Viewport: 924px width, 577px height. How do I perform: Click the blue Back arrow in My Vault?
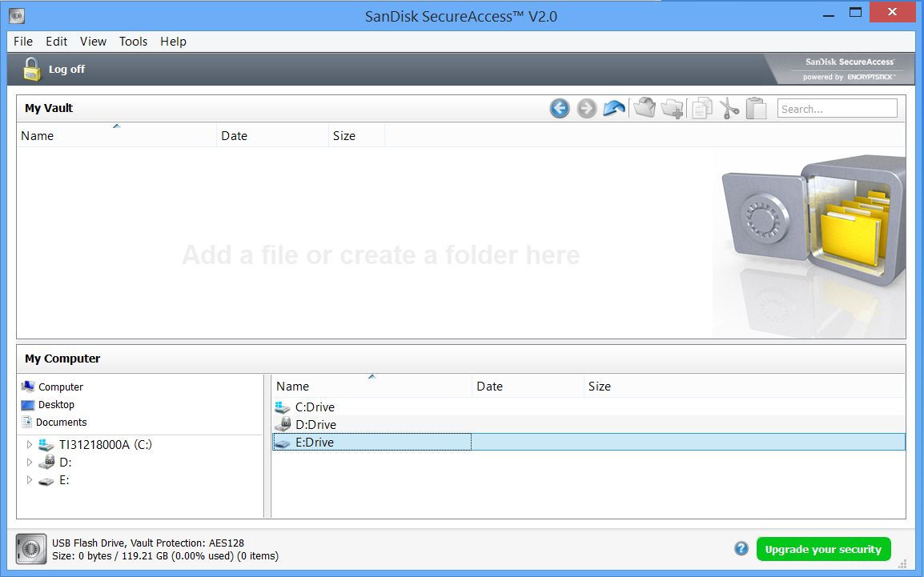tap(560, 109)
